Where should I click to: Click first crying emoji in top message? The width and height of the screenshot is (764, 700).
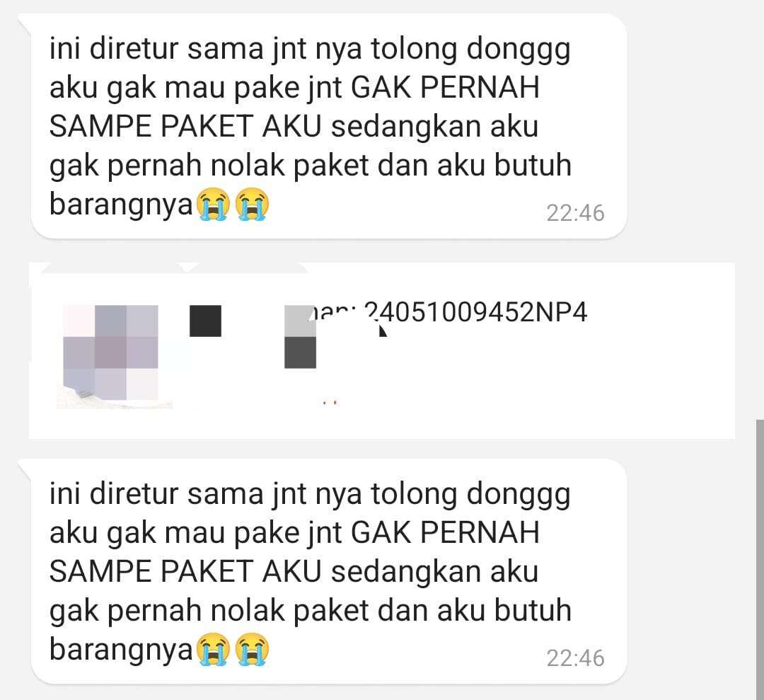[x=212, y=205]
